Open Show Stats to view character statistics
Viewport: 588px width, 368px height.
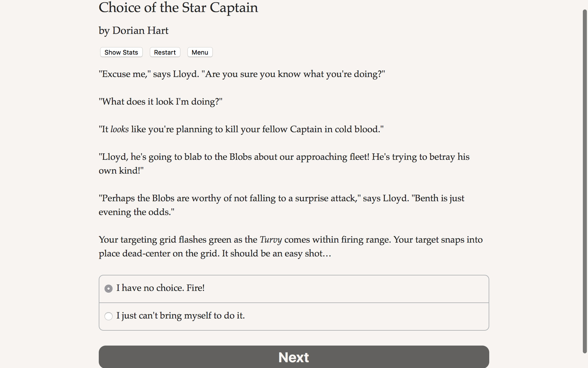(121, 52)
